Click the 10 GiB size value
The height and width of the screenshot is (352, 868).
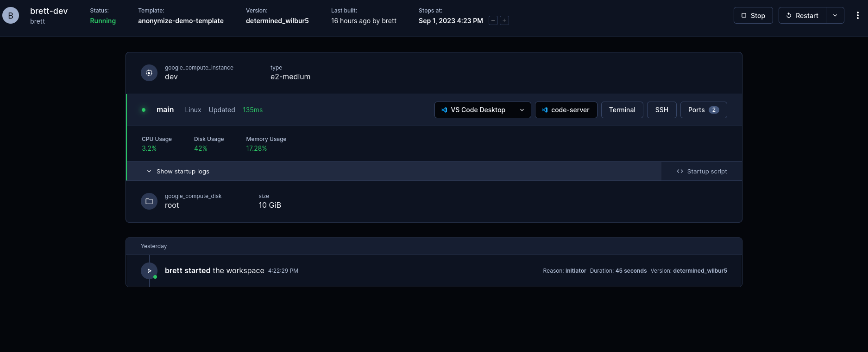(270, 205)
